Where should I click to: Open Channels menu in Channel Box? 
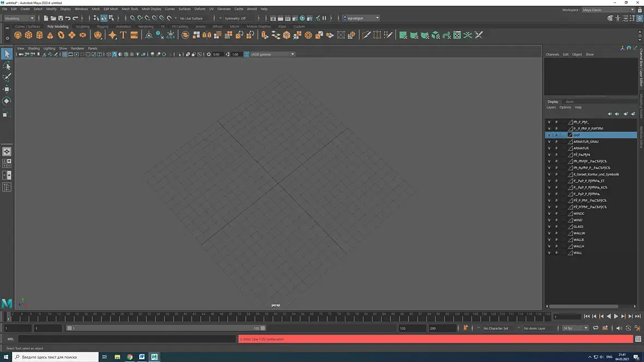coord(552,54)
